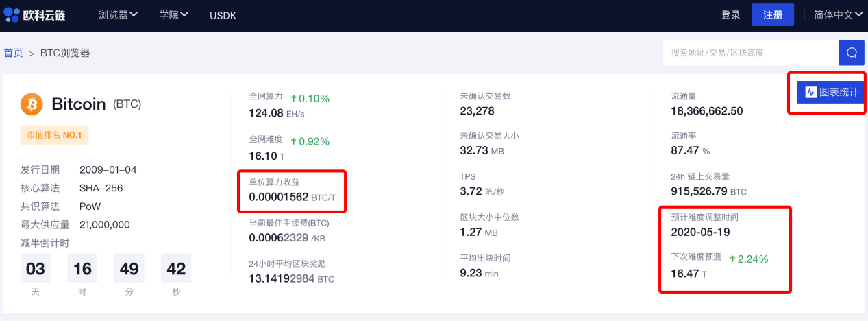Go to 首页 via breadcrumb

(x=13, y=53)
